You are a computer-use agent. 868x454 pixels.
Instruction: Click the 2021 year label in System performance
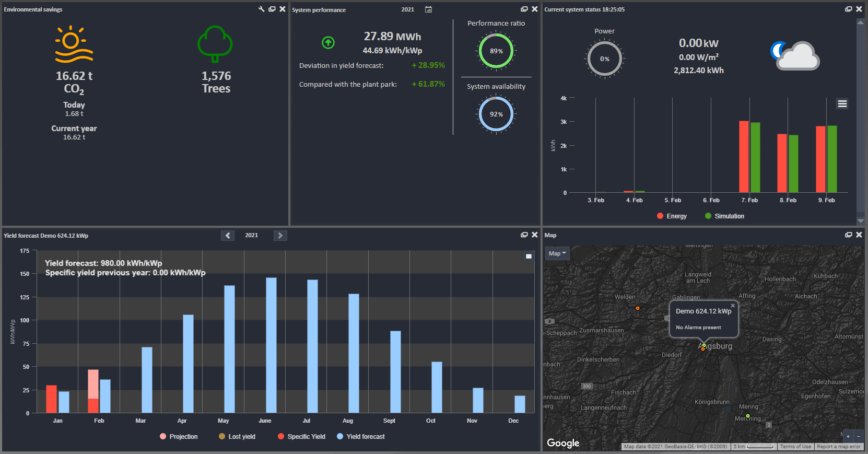coord(408,9)
